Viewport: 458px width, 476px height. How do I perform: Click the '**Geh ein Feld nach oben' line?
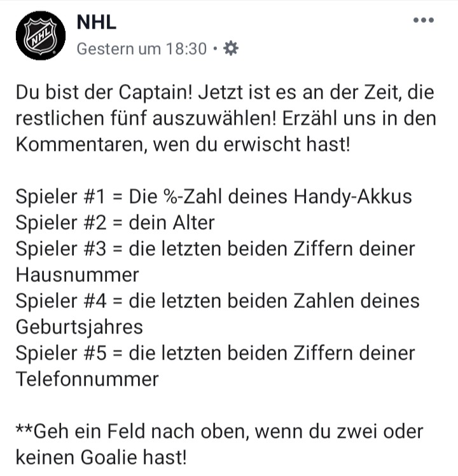(219, 431)
